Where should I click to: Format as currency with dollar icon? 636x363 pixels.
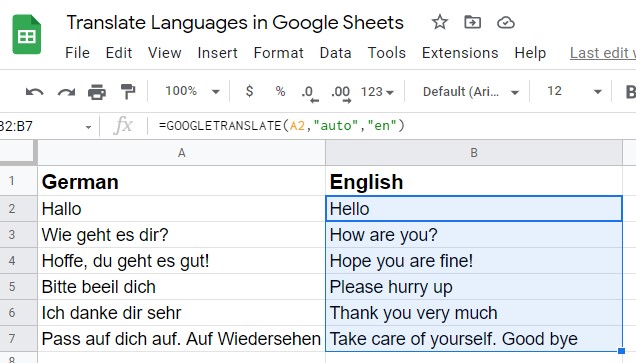[x=249, y=91]
